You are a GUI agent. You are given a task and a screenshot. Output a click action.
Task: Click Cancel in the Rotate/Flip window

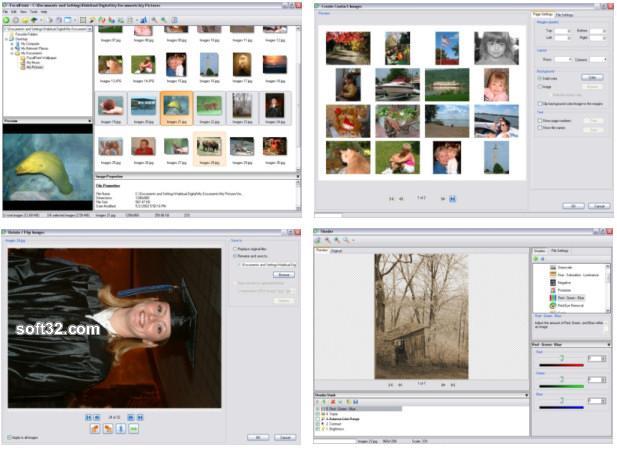(285, 438)
